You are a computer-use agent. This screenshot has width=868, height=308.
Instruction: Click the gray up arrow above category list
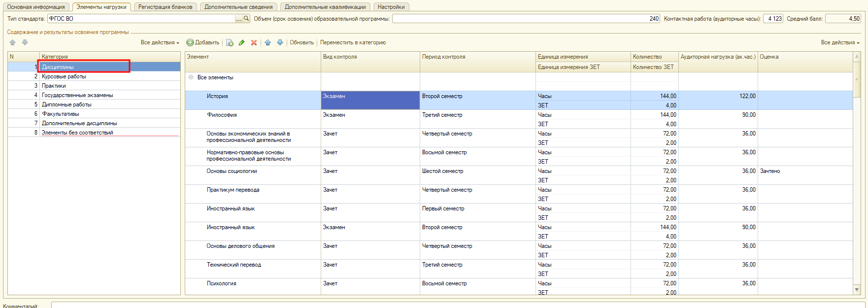point(13,43)
